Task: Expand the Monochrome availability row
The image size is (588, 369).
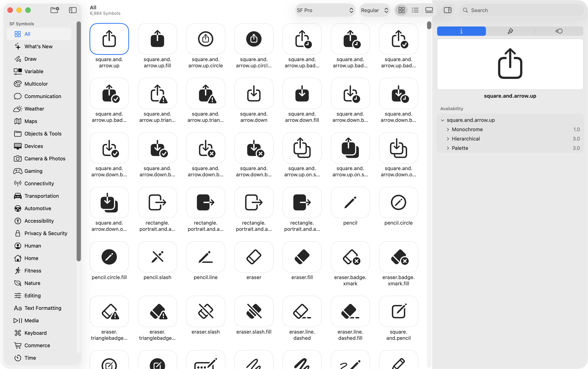Action: (x=448, y=129)
